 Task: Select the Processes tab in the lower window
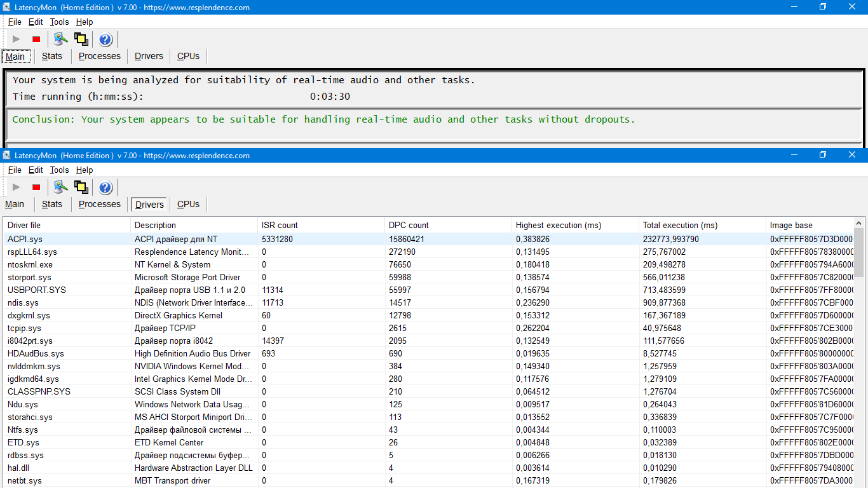point(99,204)
